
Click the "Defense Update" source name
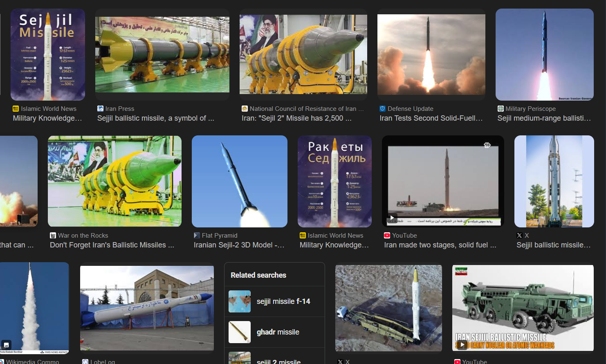pos(411,109)
